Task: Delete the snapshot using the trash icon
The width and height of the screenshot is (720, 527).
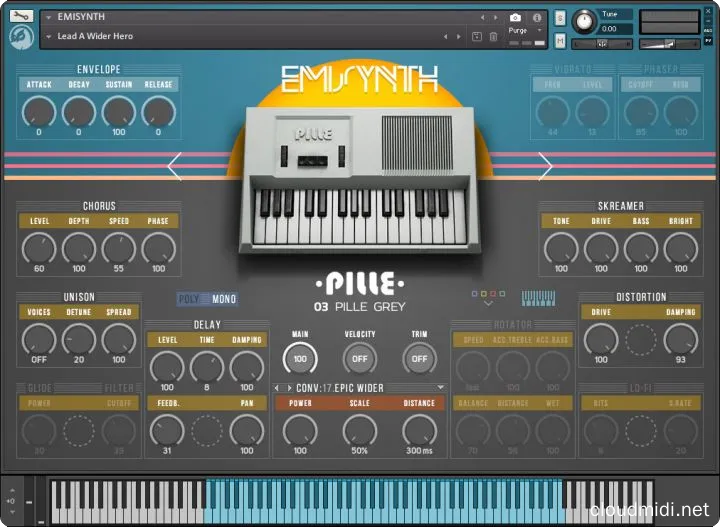Action: point(493,37)
